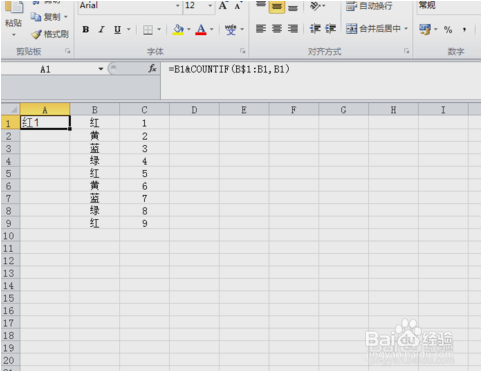
Task: Select the Format Painter (格式刷) tool
Action: pyautogui.click(x=50, y=34)
